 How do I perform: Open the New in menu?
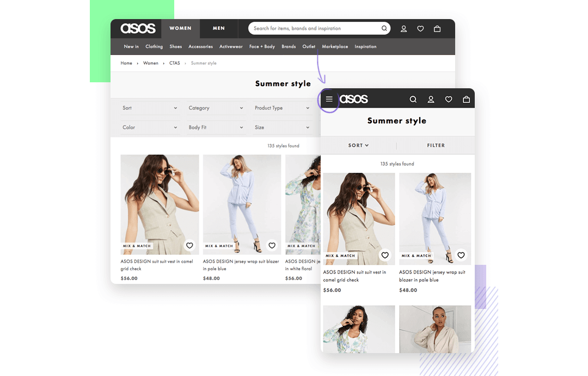point(131,46)
